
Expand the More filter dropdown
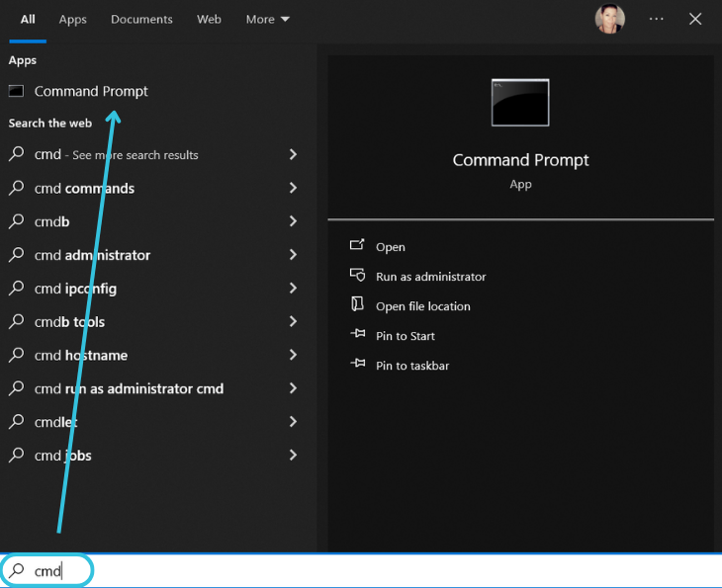(x=268, y=19)
